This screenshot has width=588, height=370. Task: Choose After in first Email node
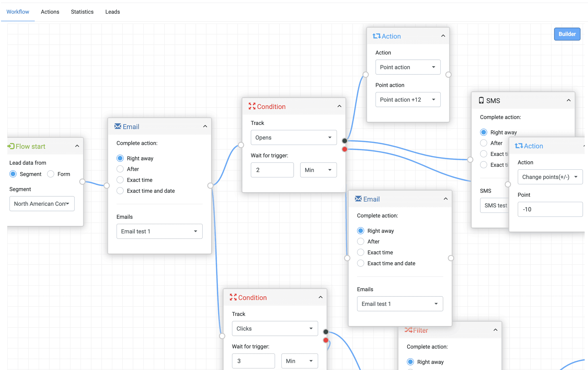click(120, 169)
